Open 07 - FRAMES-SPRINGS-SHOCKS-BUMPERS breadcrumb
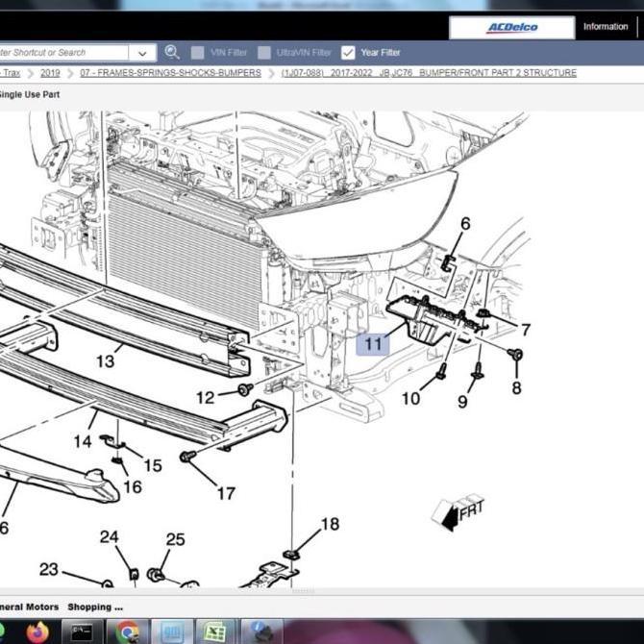This screenshot has width=644, height=644. pyautogui.click(x=170, y=73)
